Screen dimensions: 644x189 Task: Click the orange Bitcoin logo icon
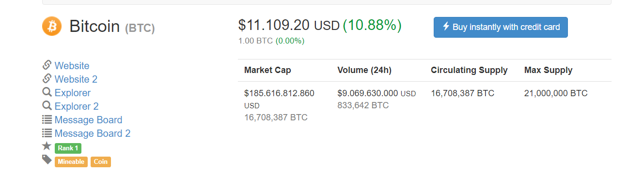(x=52, y=26)
